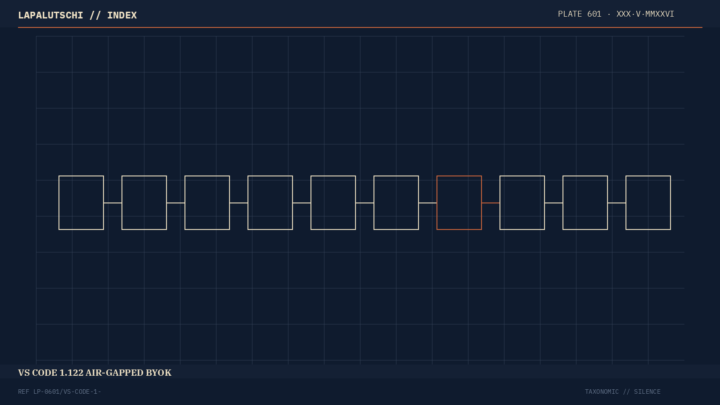The width and height of the screenshot is (720, 405).
Task: Click the connector joining the last two squares
Action: (617, 202)
